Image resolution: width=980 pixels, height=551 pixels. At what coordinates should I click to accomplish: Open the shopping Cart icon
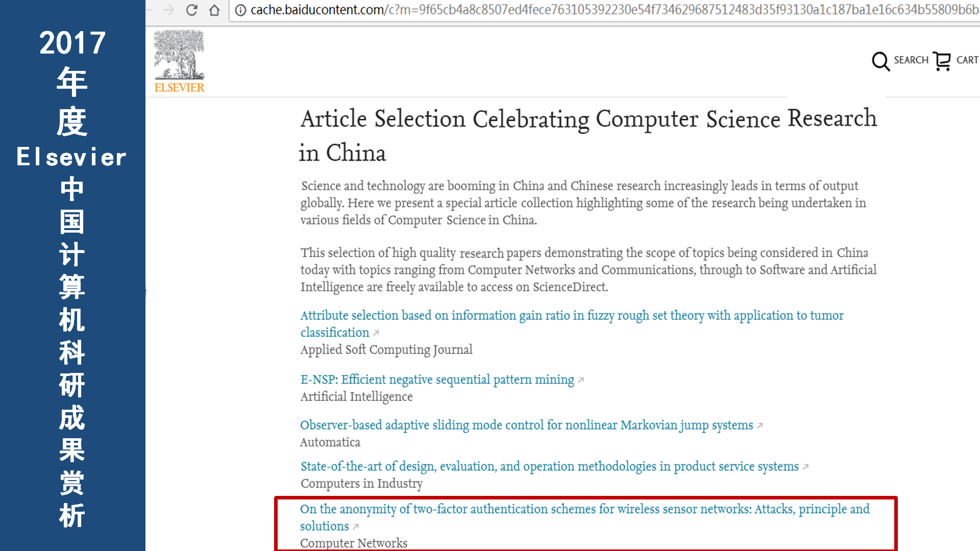click(942, 61)
